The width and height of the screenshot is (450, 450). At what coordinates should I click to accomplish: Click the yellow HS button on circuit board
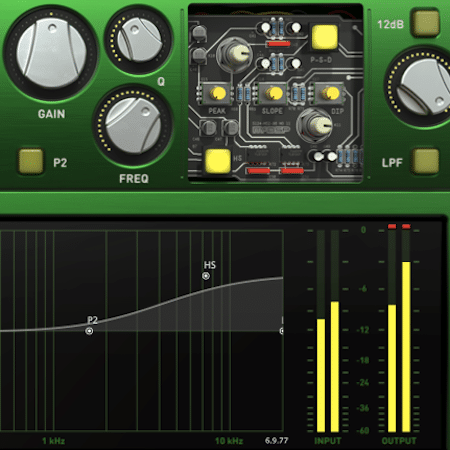218,161
